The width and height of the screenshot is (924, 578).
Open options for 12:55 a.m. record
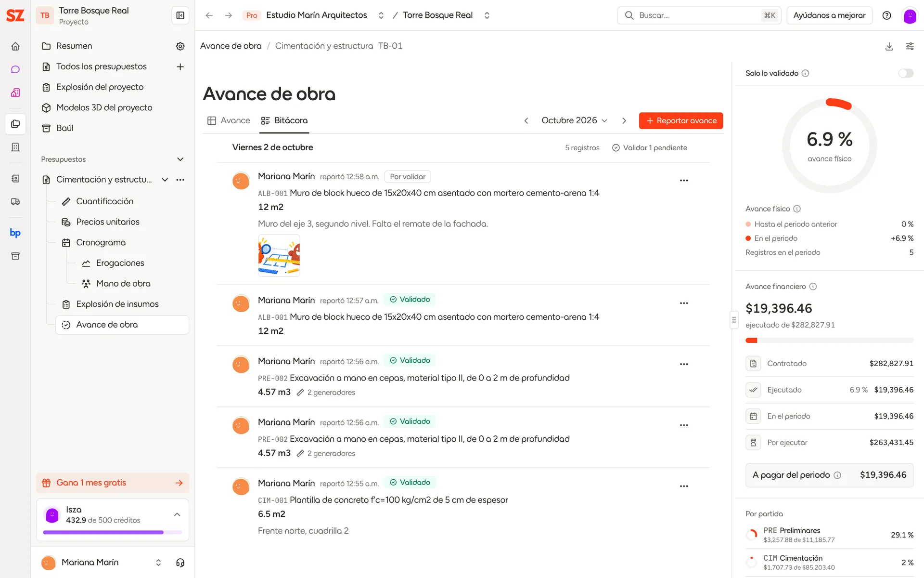coord(684,486)
